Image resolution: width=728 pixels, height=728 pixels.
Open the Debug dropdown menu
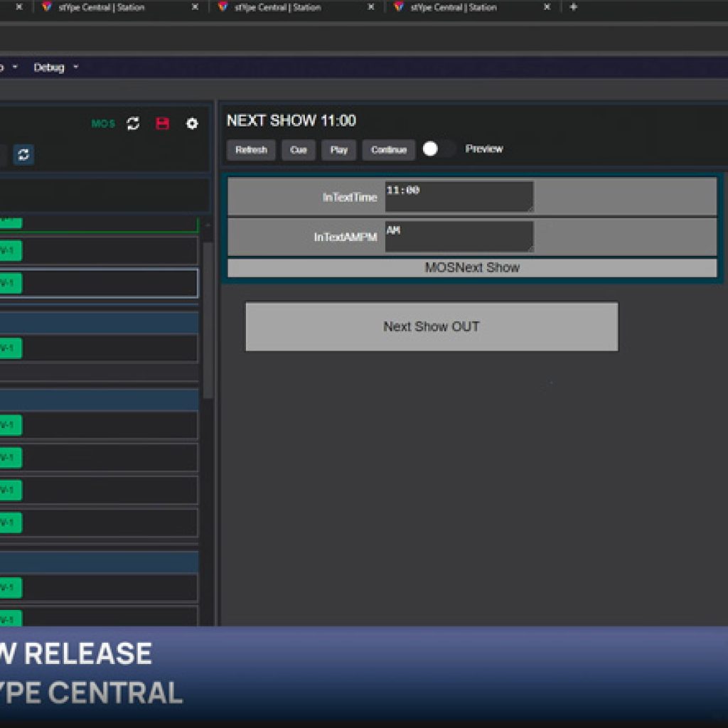[55, 68]
